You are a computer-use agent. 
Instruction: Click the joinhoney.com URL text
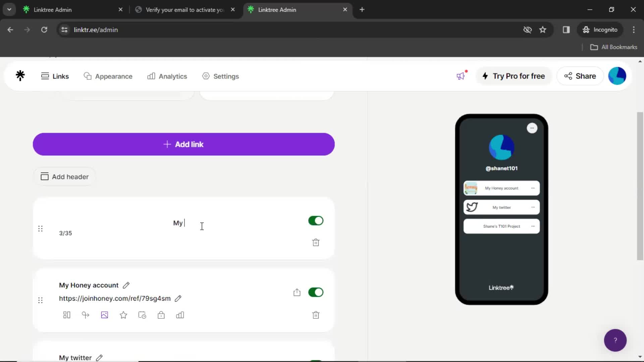[x=115, y=298]
